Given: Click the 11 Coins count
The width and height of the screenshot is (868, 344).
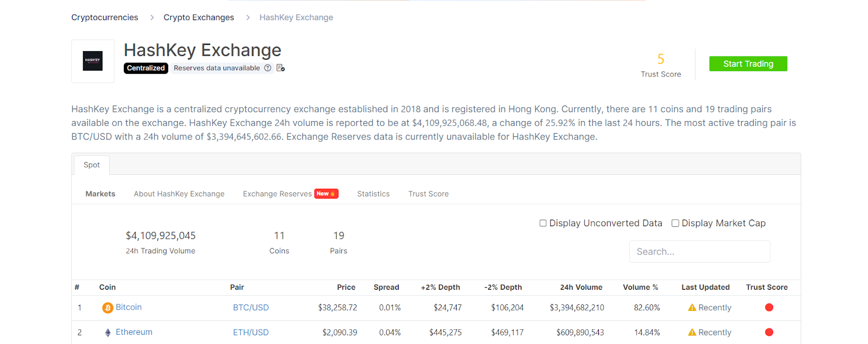Looking at the screenshot, I should click(x=279, y=235).
